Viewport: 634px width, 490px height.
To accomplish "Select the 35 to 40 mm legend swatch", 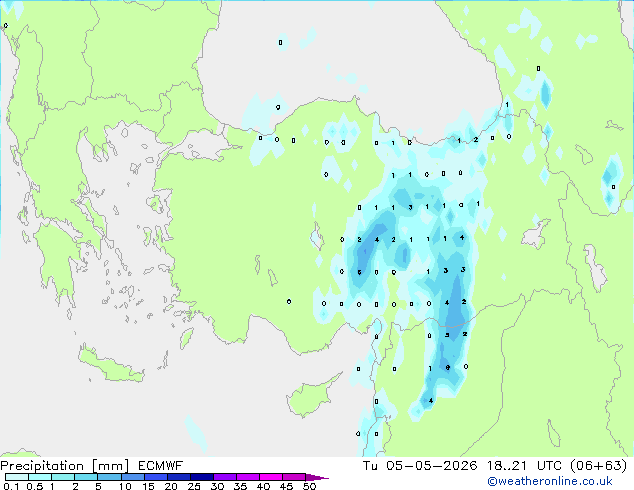I will pos(248,477).
